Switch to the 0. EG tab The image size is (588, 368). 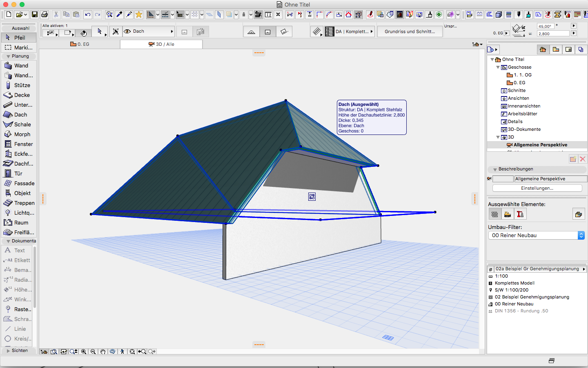point(80,44)
